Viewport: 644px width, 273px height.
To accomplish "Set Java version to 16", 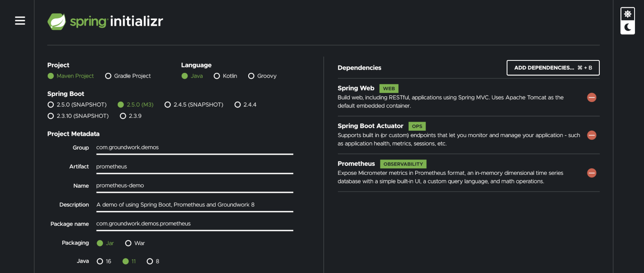I will click(x=104, y=261).
